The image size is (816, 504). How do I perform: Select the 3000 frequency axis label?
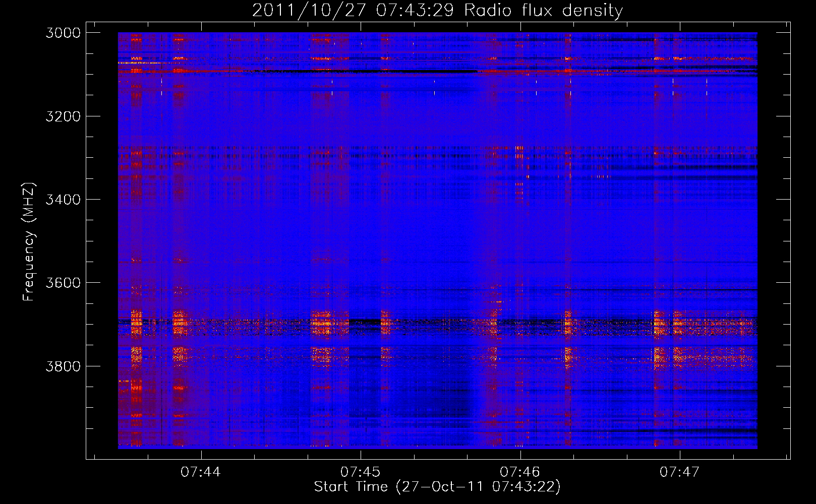(x=63, y=33)
